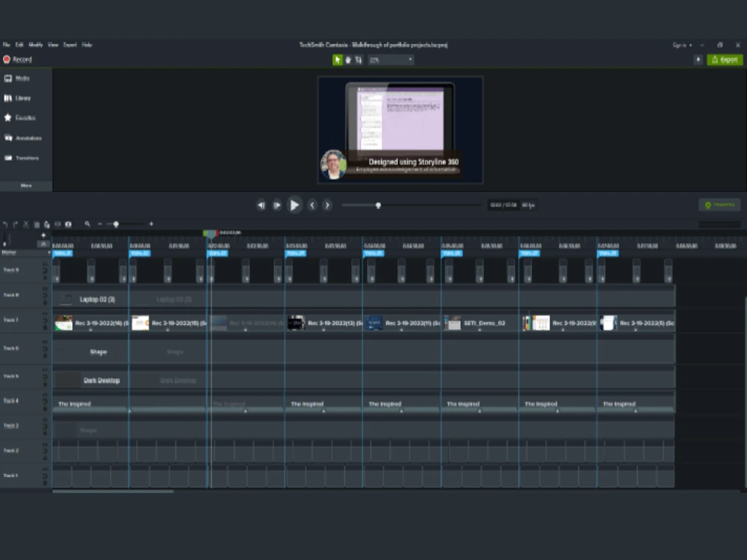Select the SETI_Demo_02 clip
Screen dimensions: 747x560
(x=480, y=323)
